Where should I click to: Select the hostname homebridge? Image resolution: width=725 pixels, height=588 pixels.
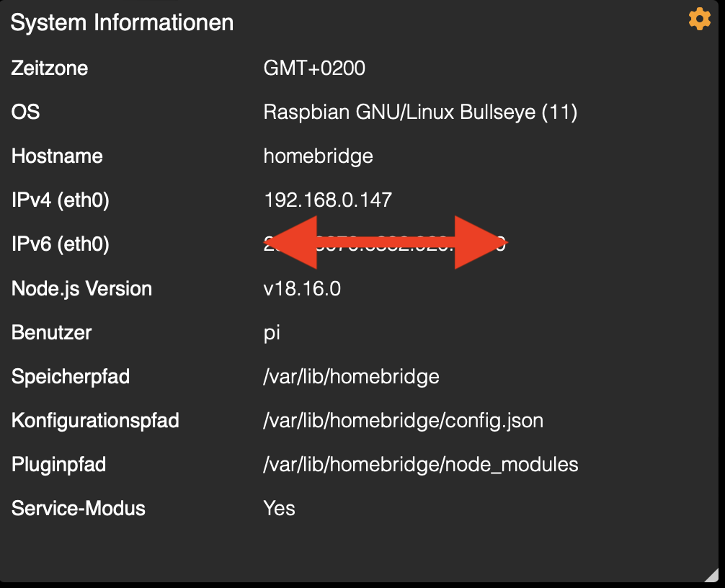[318, 156]
